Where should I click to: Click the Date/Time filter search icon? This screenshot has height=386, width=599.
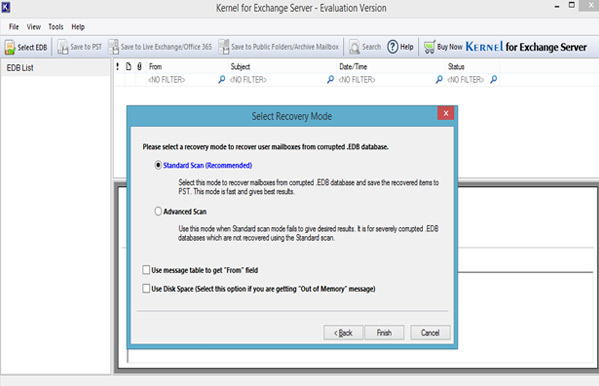(439, 79)
